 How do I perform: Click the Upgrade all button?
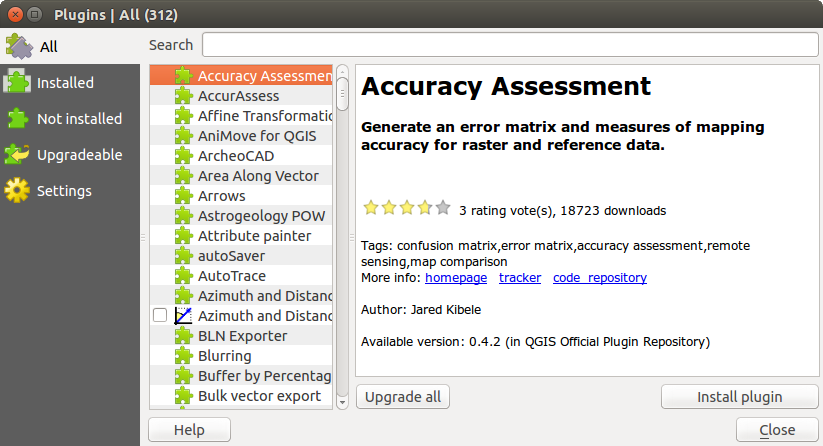[403, 397]
